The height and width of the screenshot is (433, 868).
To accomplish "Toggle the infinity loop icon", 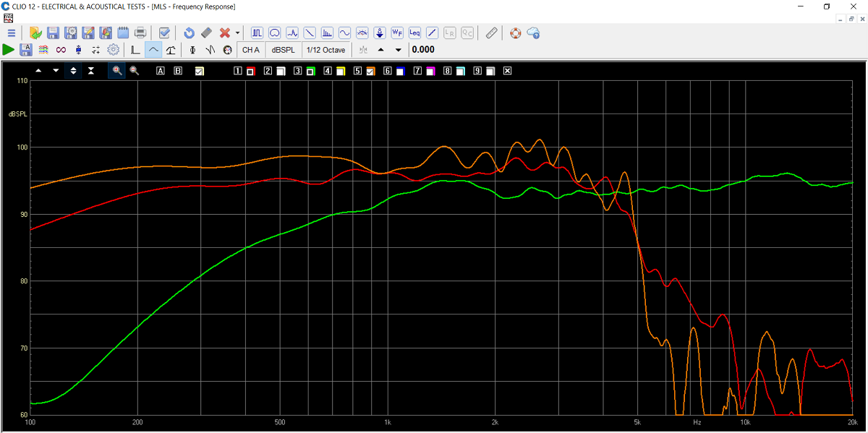I will [61, 50].
